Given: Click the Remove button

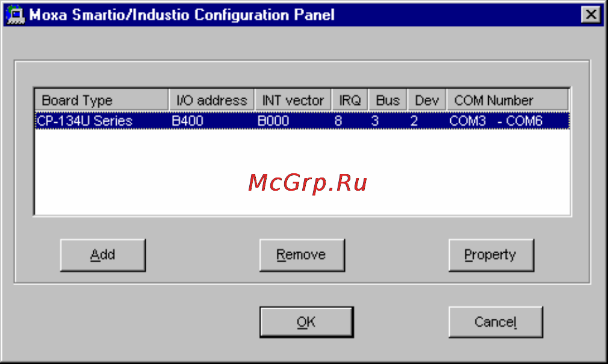Looking at the screenshot, I should (302, 255).
